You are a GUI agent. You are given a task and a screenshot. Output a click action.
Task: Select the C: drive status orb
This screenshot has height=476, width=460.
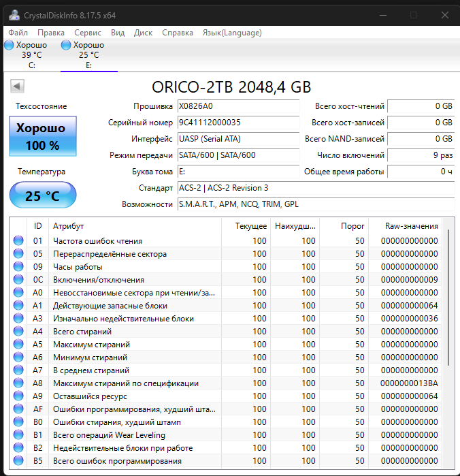click(x=9, y=45)
